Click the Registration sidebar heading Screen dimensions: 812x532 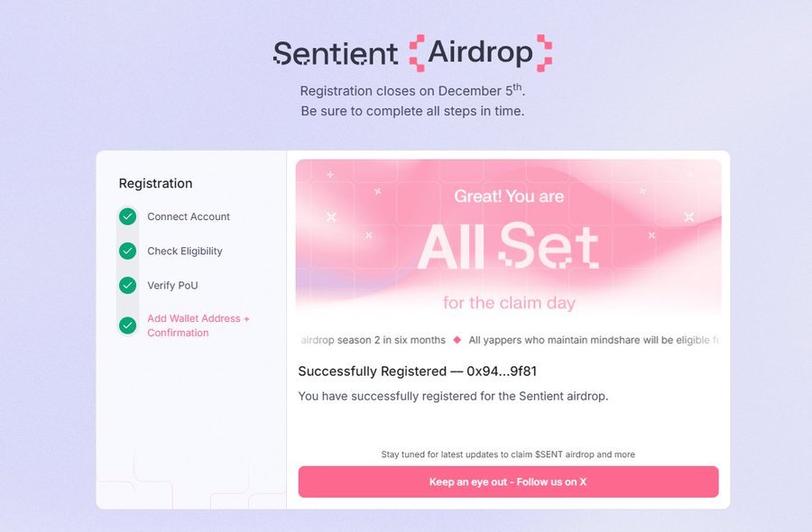click(x=155, y=183)
